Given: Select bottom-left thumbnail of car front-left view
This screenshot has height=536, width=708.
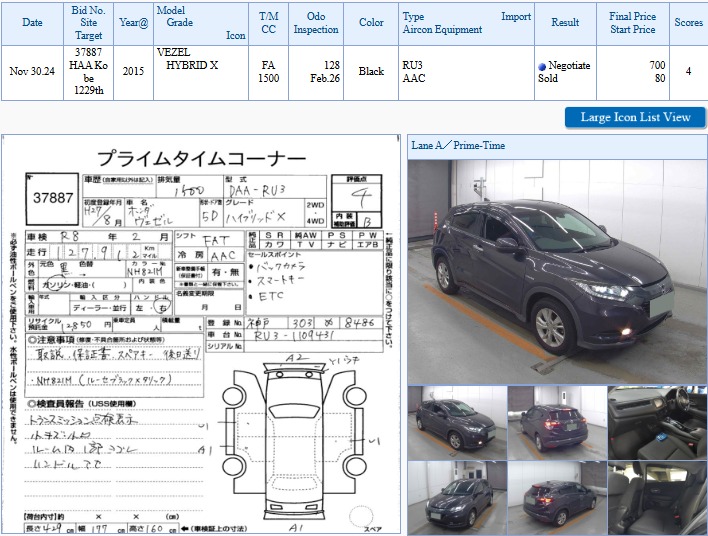Looking at the screenshot, I should (456, 497).
